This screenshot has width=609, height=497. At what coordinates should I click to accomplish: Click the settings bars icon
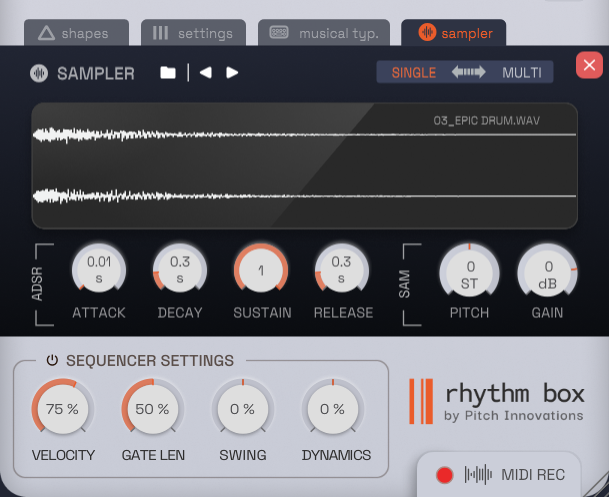pyautogui.click(x=160, y=33)
